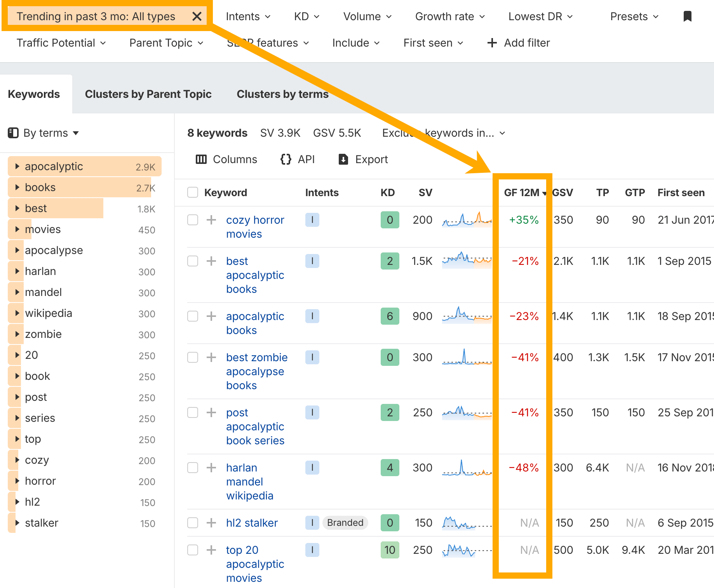
Task: Click the Columns layout icon
Action: click(201, 159)
